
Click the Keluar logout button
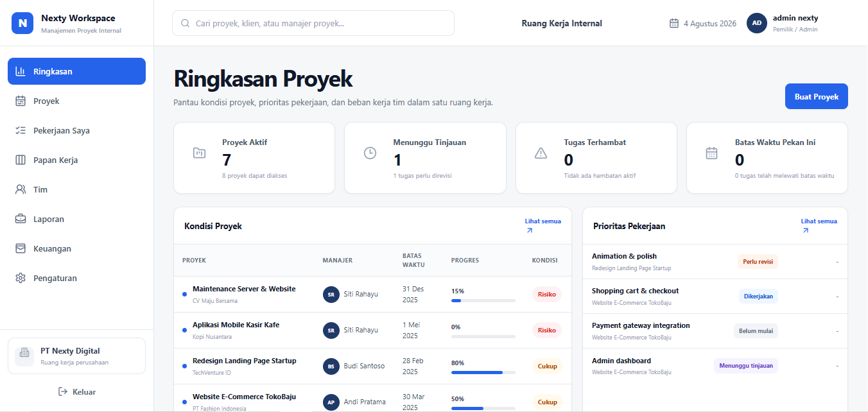point(76,391)
